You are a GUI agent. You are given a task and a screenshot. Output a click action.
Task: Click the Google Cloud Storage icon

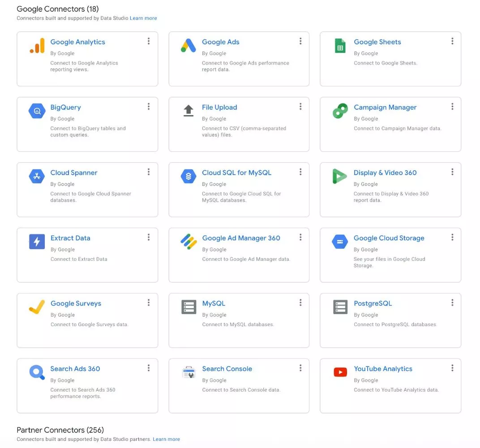point(340,241)
